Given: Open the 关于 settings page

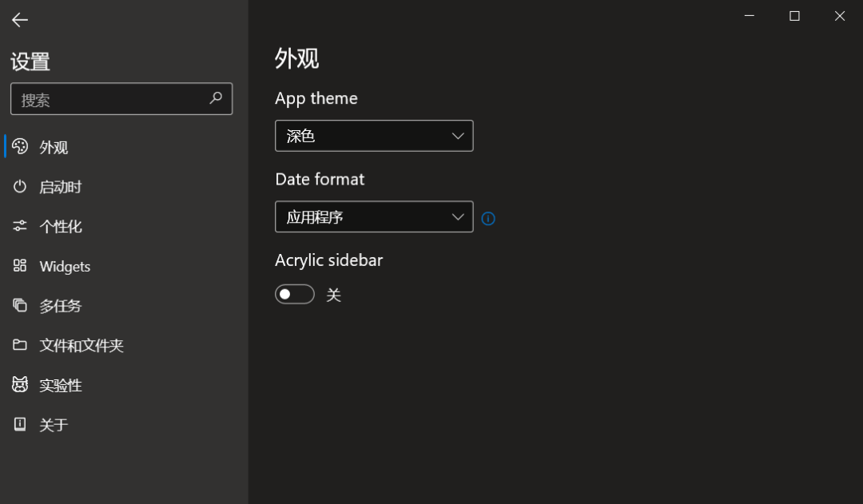Looking at the screenshot, I should (x=125, y=424).
